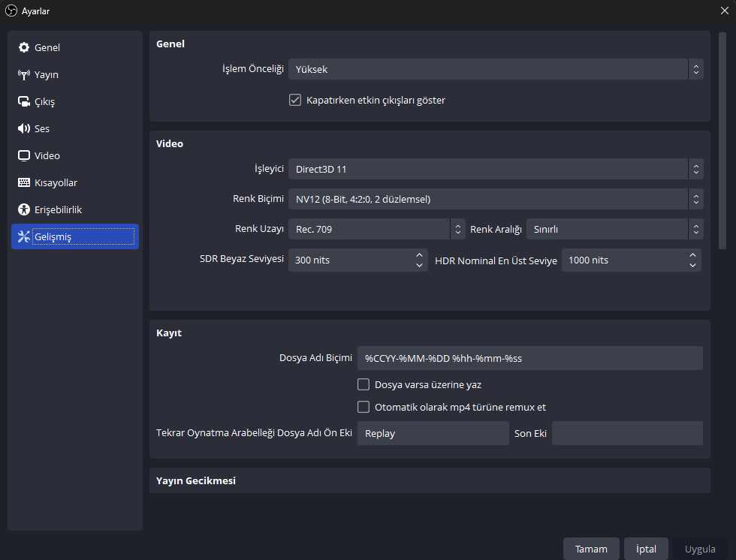Click the vertical scrollbar of settings panel

click(722, 140)
